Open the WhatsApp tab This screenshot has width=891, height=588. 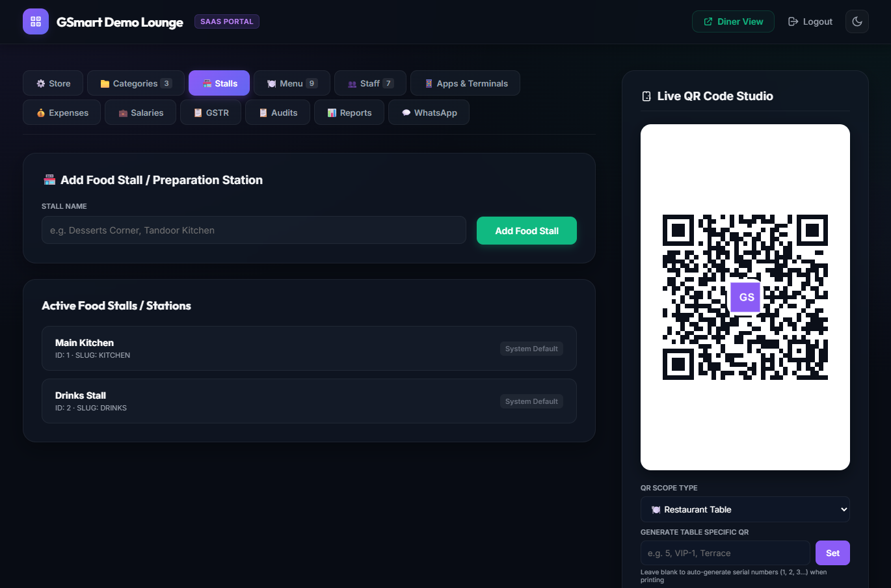point(429,113)
